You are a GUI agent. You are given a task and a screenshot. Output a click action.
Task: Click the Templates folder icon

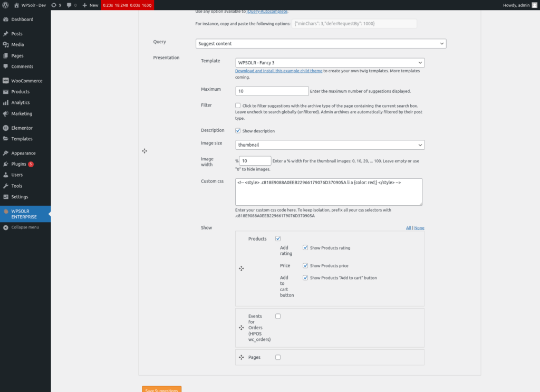(5, 139)
